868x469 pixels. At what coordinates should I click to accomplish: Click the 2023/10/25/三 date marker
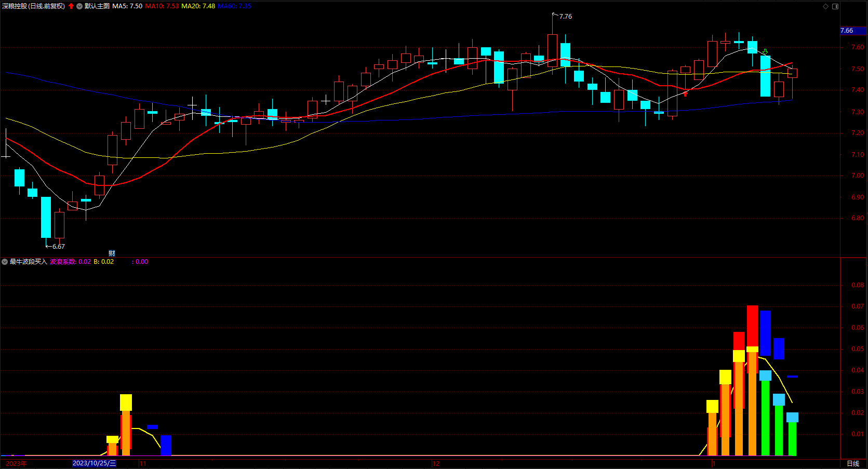pos(94,463)
